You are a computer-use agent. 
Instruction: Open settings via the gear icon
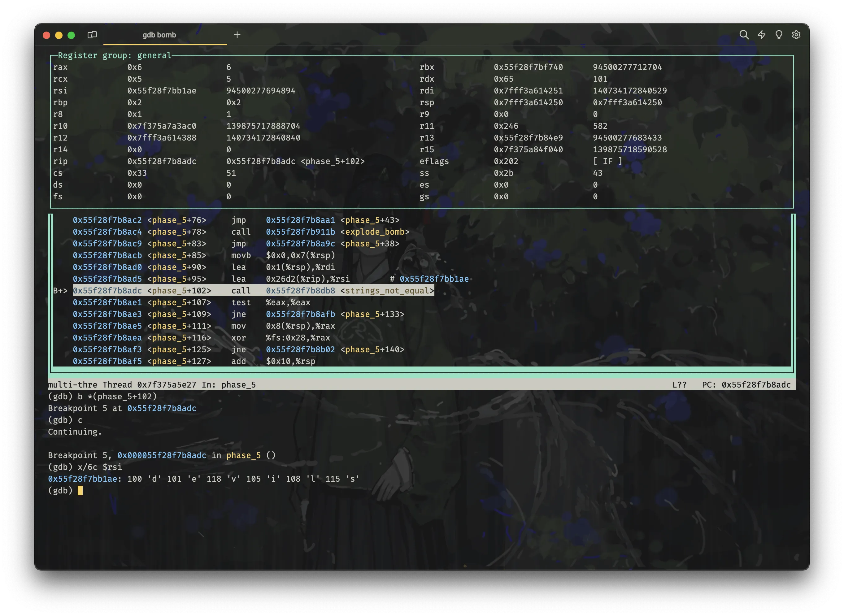[x=796, y=35]
